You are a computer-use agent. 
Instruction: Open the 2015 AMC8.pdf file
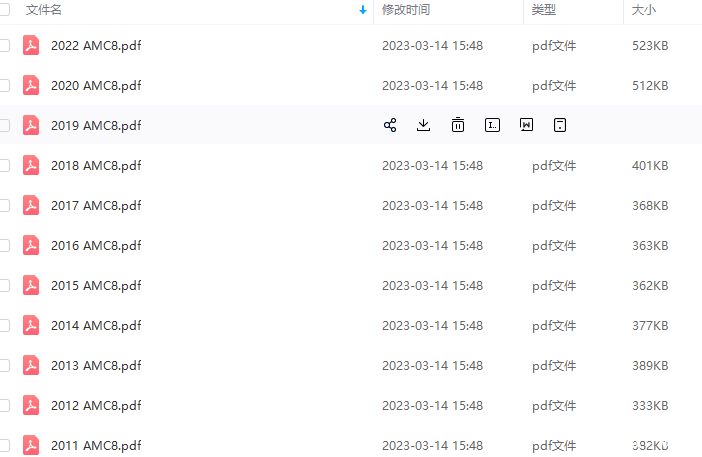point(96,286)
